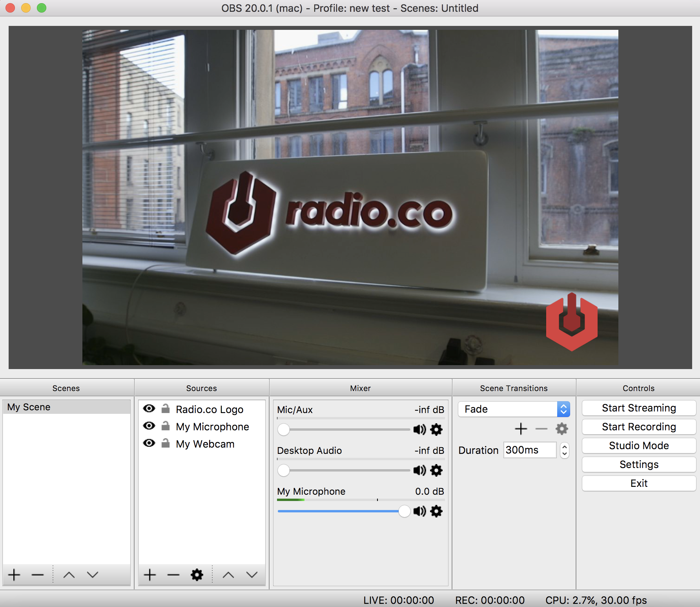700x607 pixels.
Task: Open transition properties gear
Action: pos(562,429)
